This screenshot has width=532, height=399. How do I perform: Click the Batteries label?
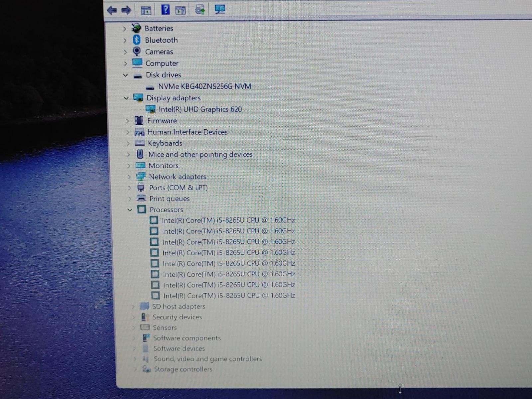coord(159,28)
